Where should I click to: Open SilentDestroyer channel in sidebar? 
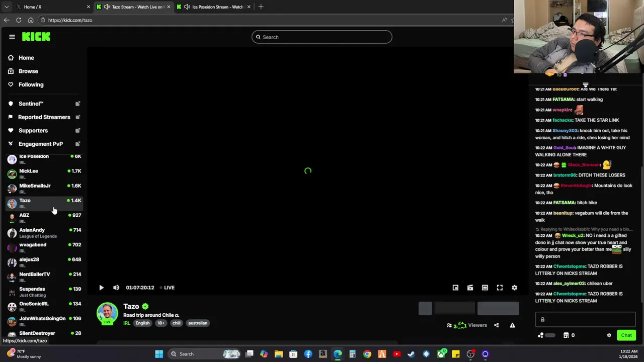[44, 334]
